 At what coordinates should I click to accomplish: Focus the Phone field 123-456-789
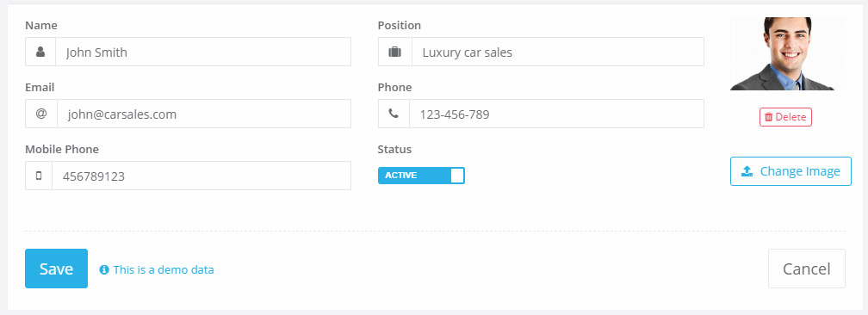point(557,114)
